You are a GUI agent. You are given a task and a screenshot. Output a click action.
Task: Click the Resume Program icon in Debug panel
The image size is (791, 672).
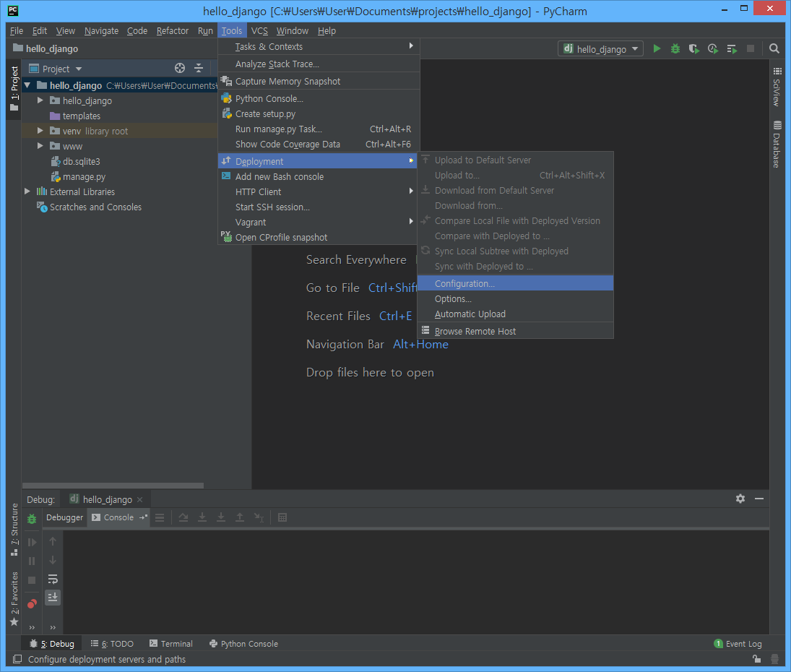pyautogui.click(x=32, y=543)
